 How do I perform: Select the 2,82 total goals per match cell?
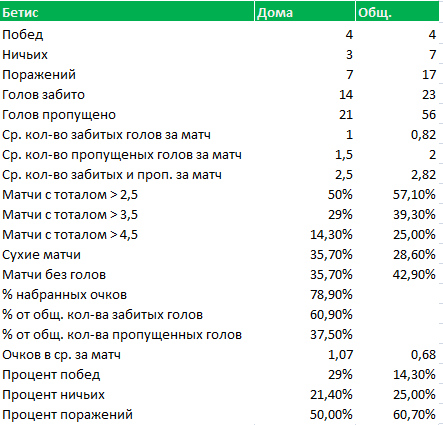(397, 174)
